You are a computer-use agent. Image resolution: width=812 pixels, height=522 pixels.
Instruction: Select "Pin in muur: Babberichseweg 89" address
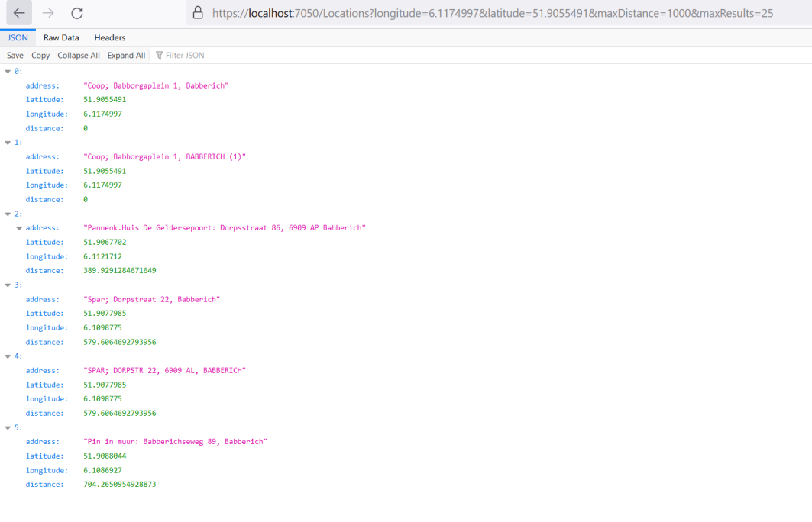(175, 442)
